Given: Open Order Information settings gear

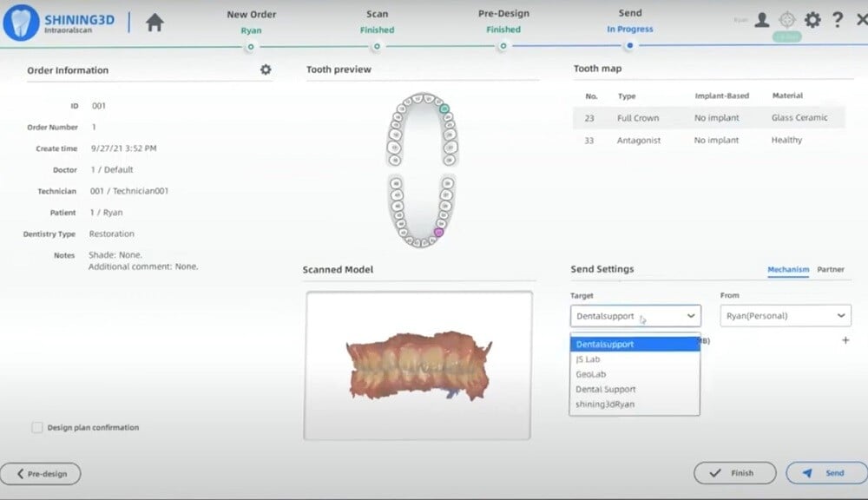Looking at the screenshot, I should point(266,69).
